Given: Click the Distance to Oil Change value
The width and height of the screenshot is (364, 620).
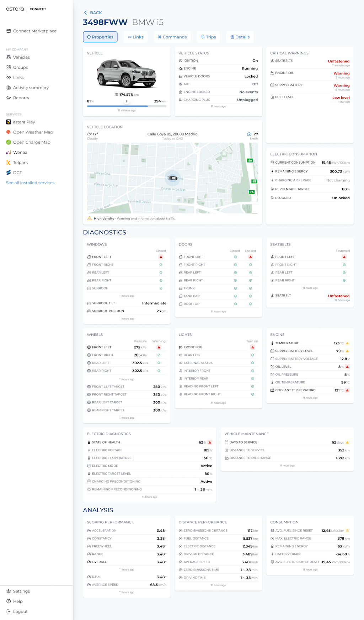Looking at the screenshot, I should [x=342, y=458].
